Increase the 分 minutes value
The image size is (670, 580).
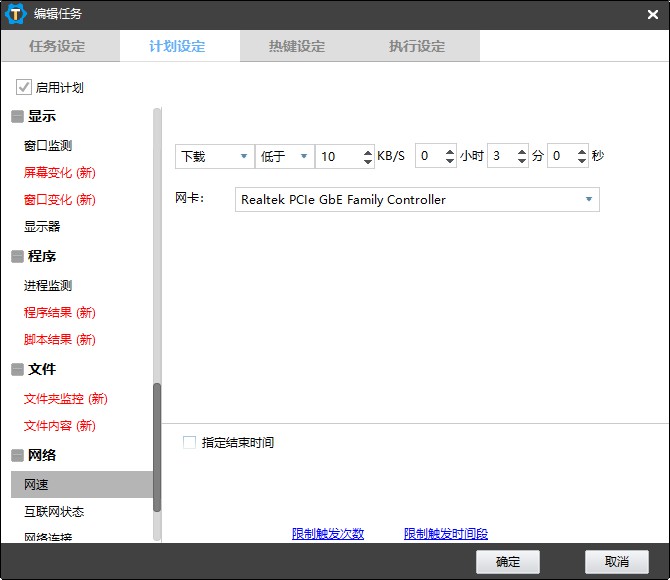522,151
